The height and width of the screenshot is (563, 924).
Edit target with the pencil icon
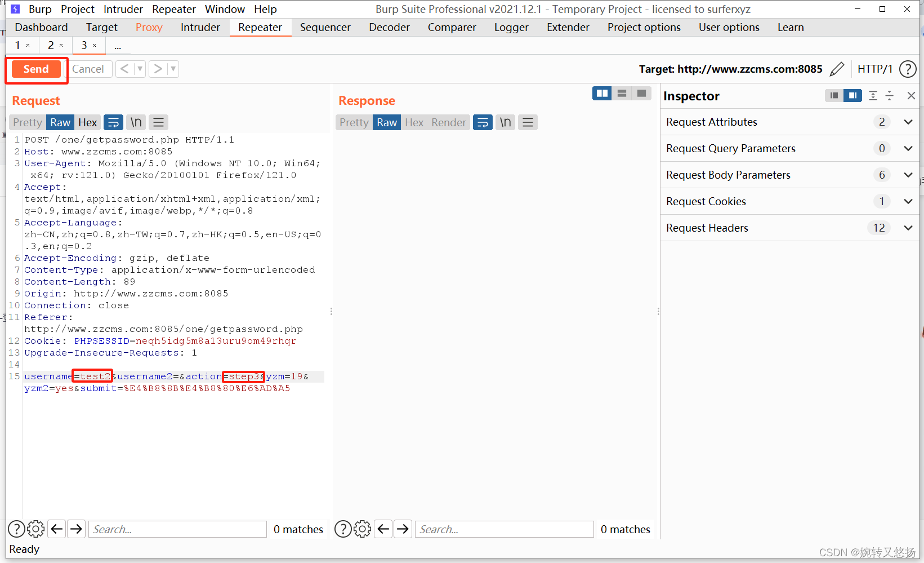point(837,69)
